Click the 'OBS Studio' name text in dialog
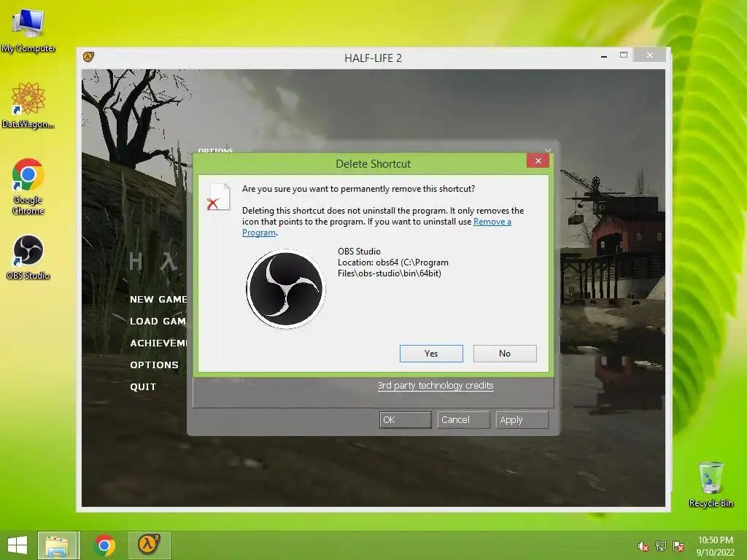The width and height of the screenshot is (747, 560). click(359, 252)
